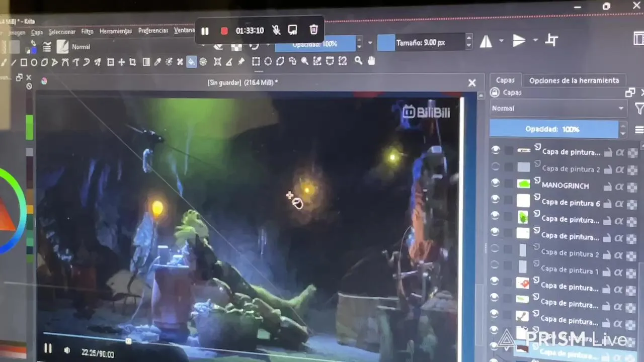Screen dimensions: 644x362
Task: Open the Herramientas menu
Action: click(x=116, y=31)
